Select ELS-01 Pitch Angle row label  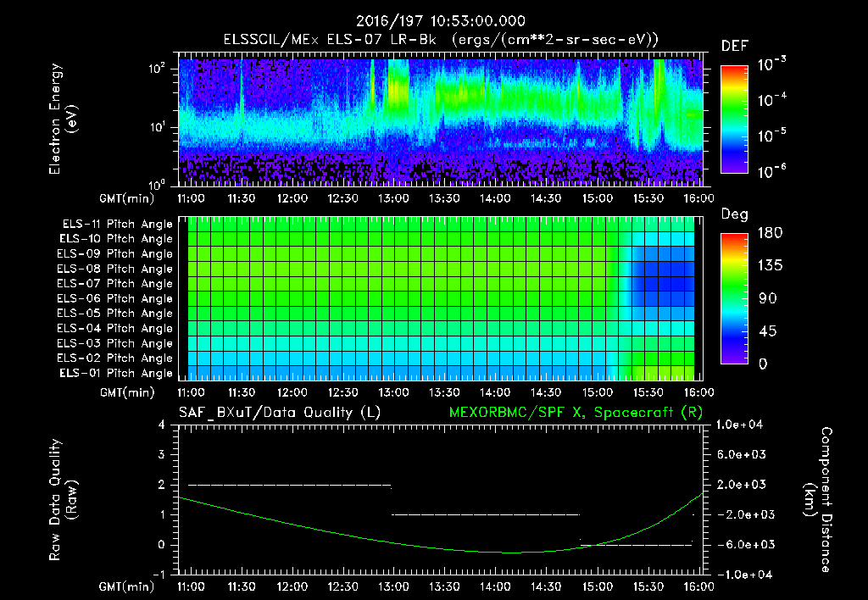tap(115, 373)
